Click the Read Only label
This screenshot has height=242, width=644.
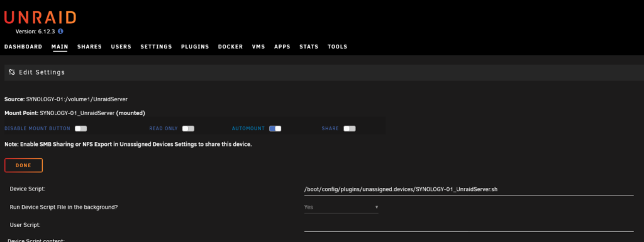pyautogui.click(x=164, y=128)
